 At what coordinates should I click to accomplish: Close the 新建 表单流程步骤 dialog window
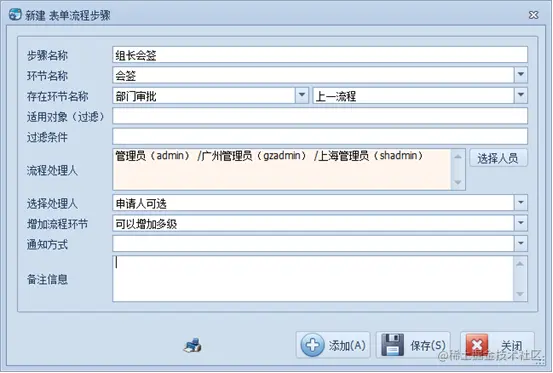tap(534, 15)
